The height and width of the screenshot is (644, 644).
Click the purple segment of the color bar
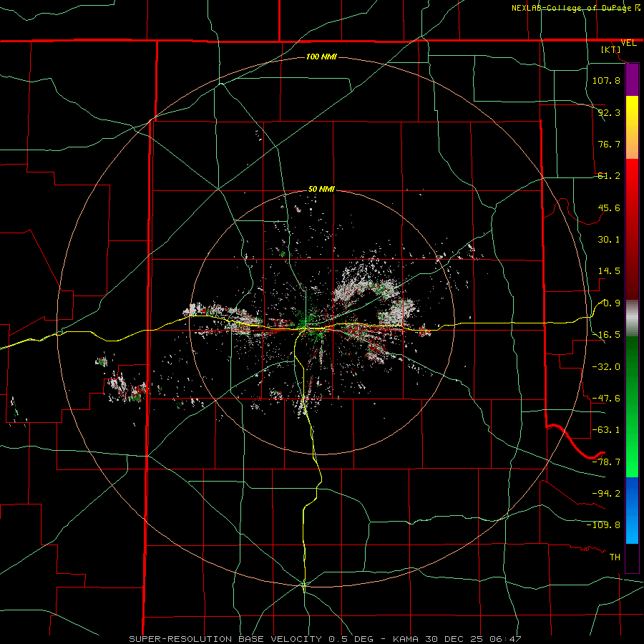pyautogui.click(x=632, y=80)
